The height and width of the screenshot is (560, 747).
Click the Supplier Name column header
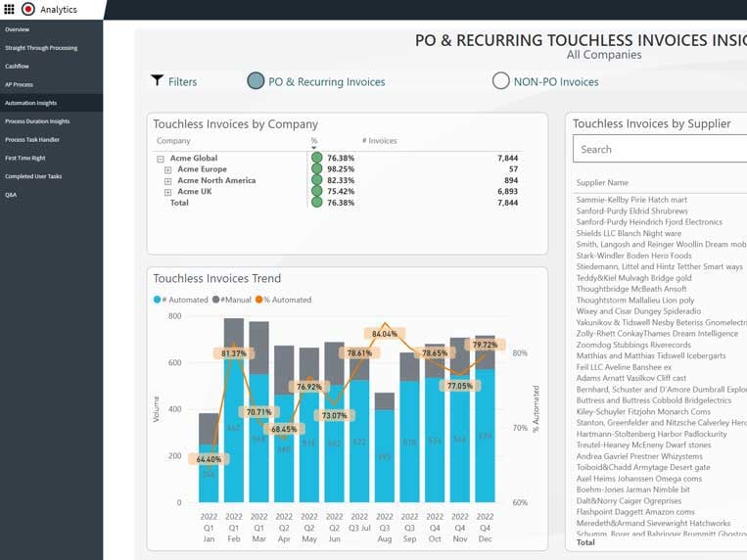tap(602, 182)
